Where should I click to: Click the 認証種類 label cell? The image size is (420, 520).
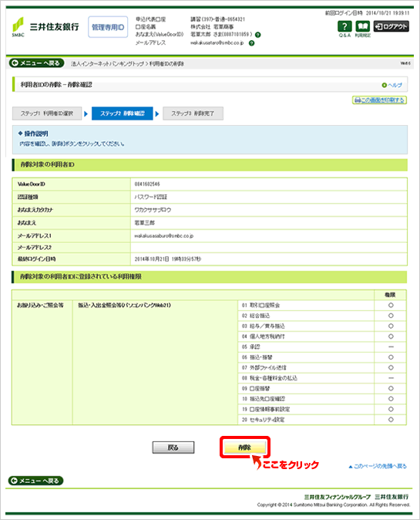(71, 197)
